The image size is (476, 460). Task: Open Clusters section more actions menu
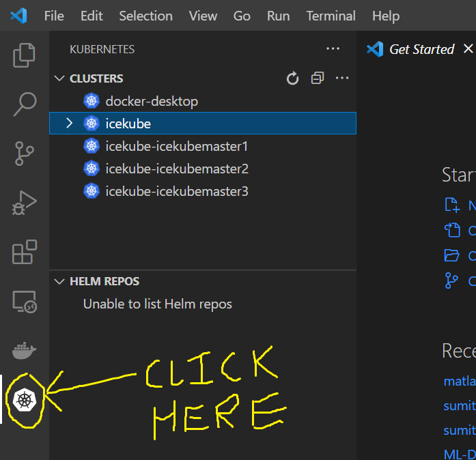click(342, 78)
